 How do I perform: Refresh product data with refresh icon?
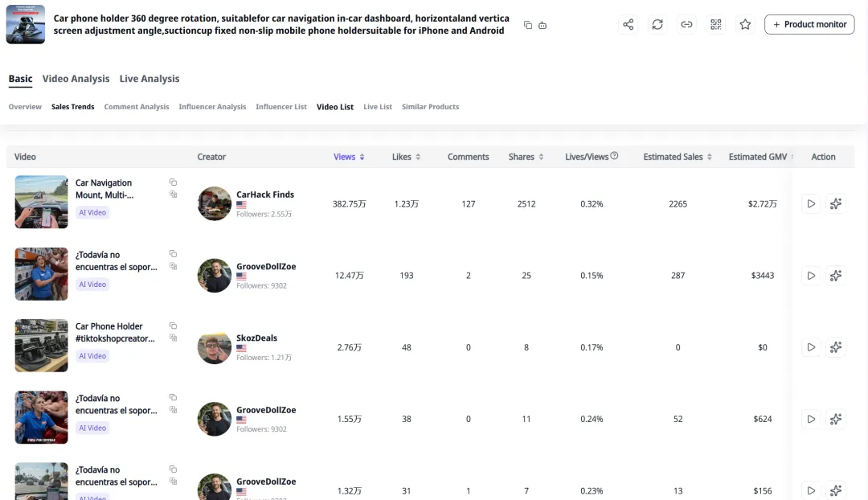(657, 24)
